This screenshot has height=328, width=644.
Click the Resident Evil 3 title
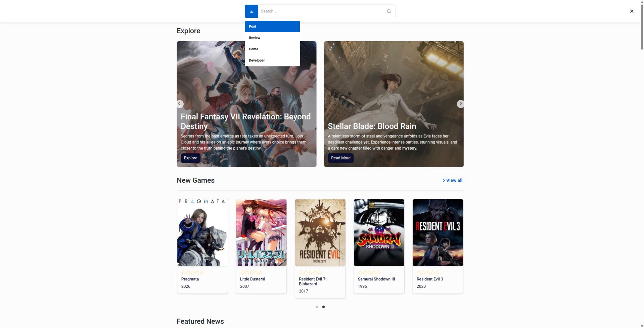(x=430, y=279)
